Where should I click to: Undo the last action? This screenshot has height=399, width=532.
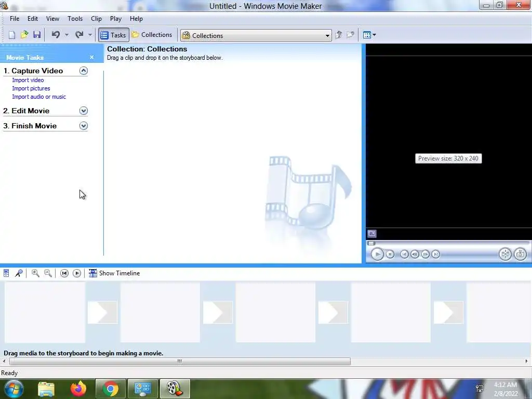pyautogui.click(x=56, y=35)
